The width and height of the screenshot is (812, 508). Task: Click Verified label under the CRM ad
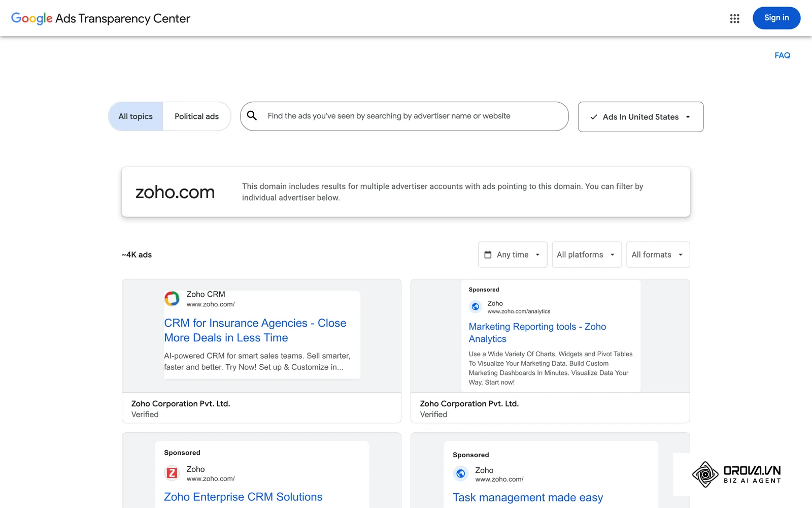click(145, 415)
